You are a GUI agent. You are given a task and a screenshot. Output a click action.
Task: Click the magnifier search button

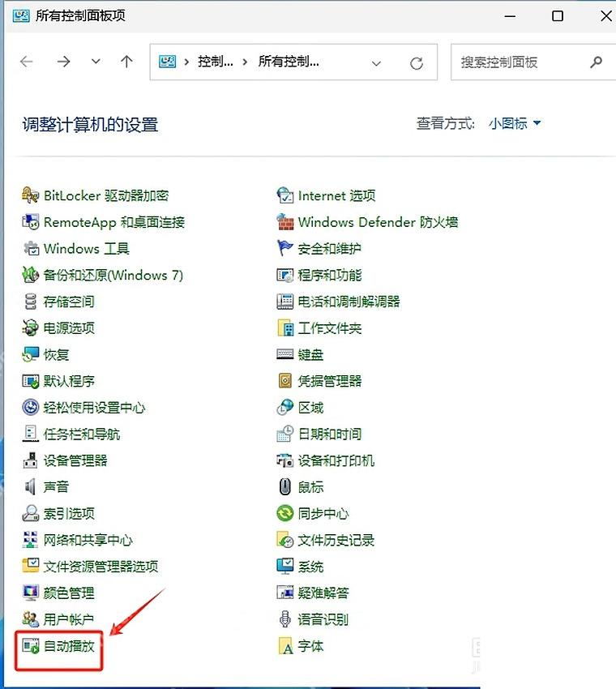597,62
